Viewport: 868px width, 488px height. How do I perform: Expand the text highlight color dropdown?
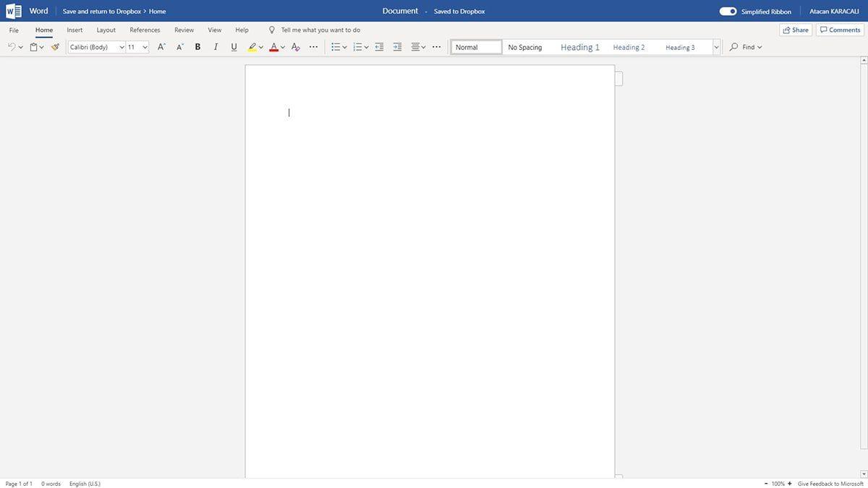click(x=260, y=46)
